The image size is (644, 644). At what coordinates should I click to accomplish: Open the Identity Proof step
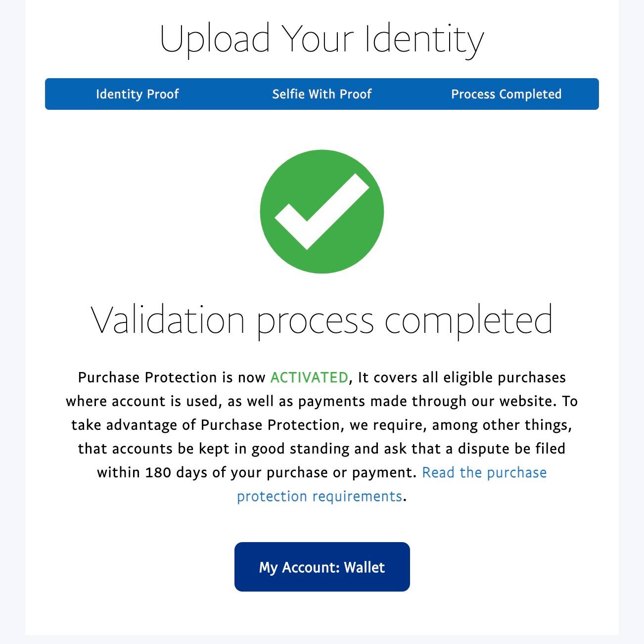(x=137, y=94)
